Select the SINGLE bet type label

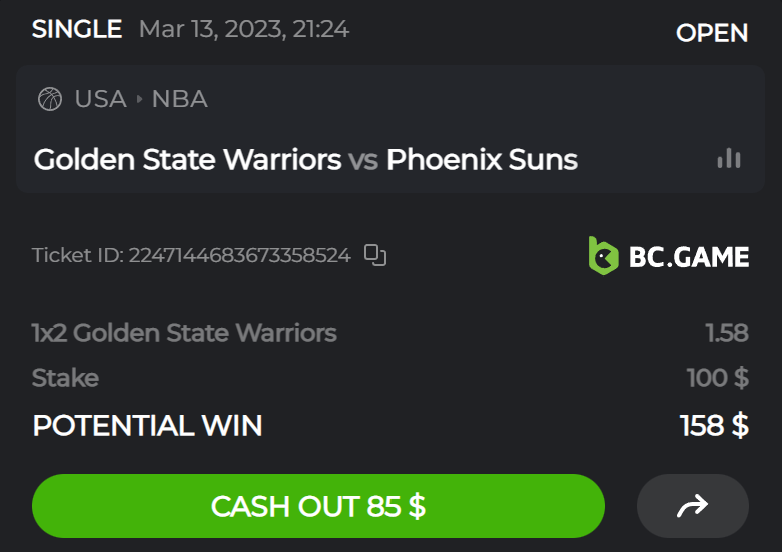[x=77, y=29]
